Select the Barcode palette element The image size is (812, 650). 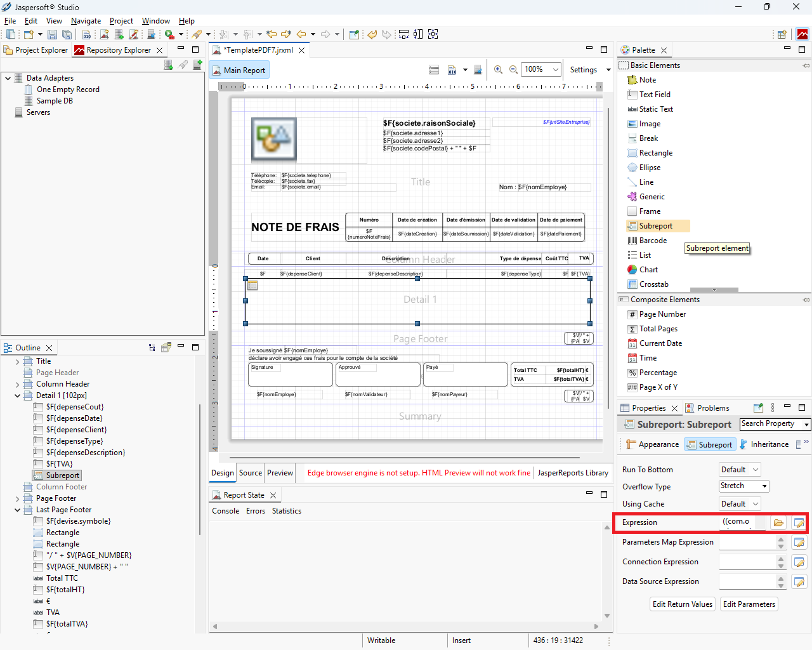(x=647, y=241)
